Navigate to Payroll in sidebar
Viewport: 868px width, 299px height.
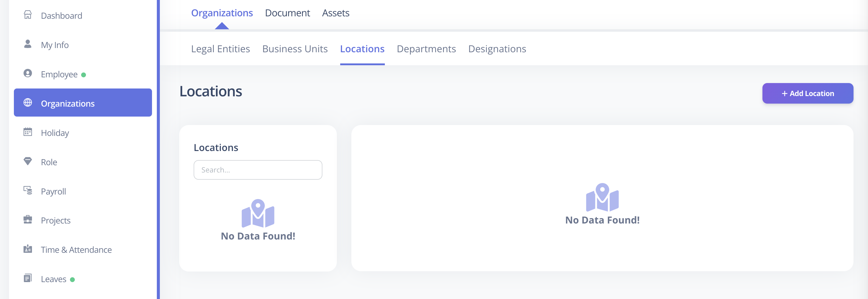(83, 191)
